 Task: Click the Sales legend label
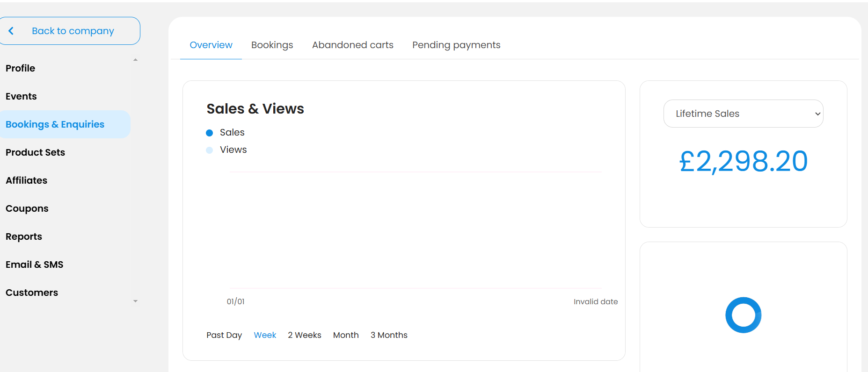pos(232,132)
